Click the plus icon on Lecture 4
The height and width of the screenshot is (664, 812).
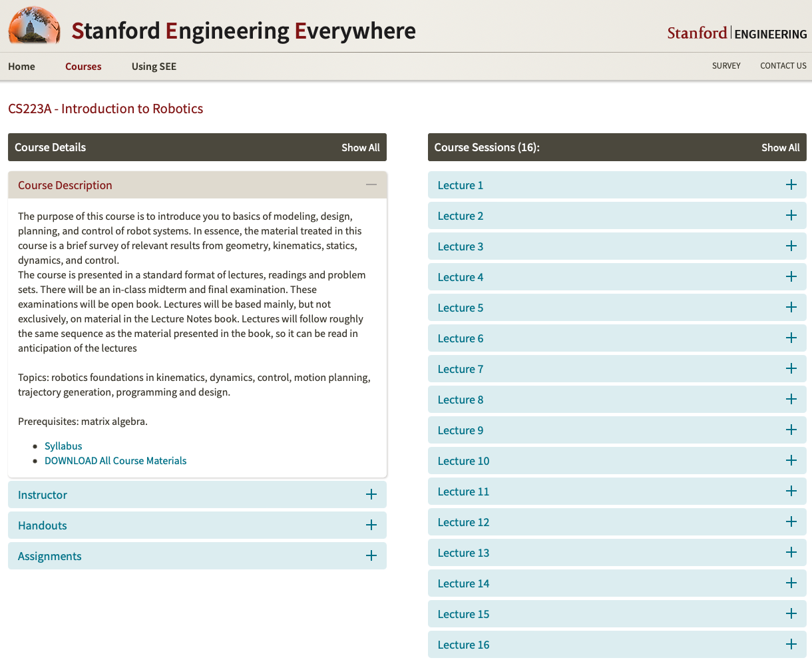[x=791, y=276]
